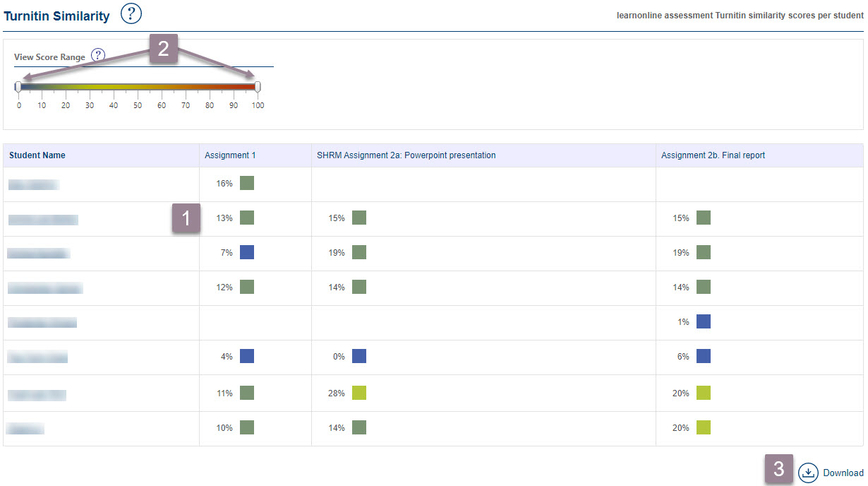The height and width of the screenshot is (486, 868).
Task: Click the circular Download icon
Action: (x=808, y=473)
